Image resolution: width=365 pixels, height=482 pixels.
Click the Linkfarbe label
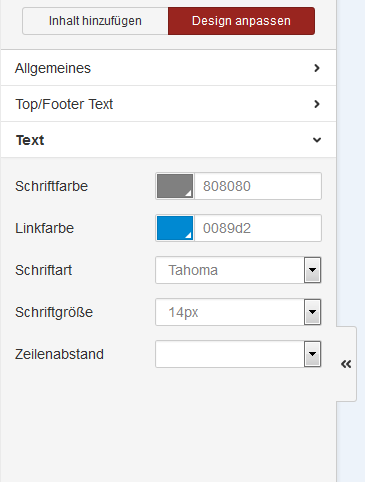click(x=44, y=228)
